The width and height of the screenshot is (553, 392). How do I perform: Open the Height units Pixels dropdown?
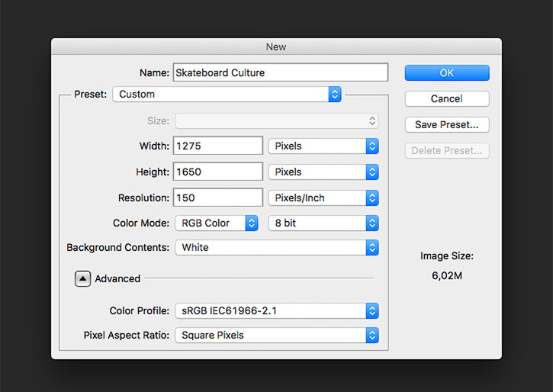click(323, 172)
